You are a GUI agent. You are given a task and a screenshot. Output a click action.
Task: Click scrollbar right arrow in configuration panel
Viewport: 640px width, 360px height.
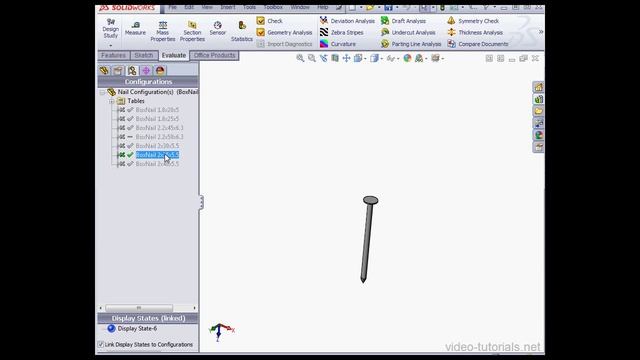194,308
